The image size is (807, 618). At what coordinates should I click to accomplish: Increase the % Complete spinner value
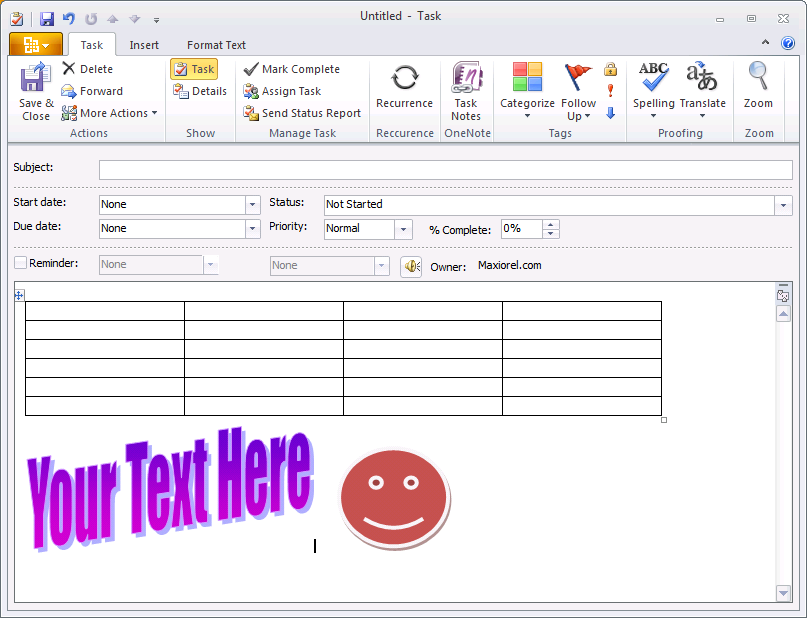coord(550,224)
